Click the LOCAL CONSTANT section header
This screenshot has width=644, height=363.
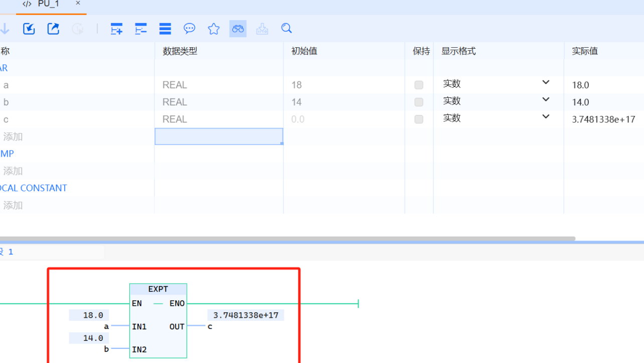click(x=34, y=188)
